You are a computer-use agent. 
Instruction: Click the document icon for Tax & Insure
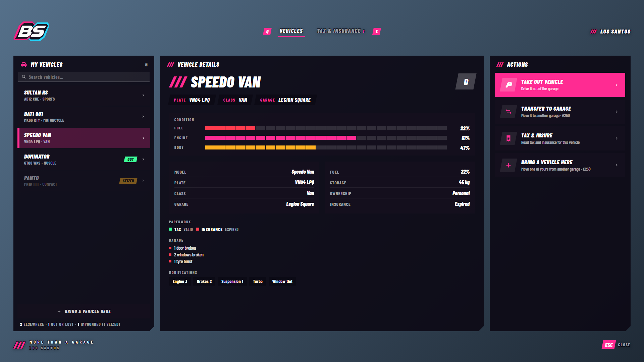point(508,138)
